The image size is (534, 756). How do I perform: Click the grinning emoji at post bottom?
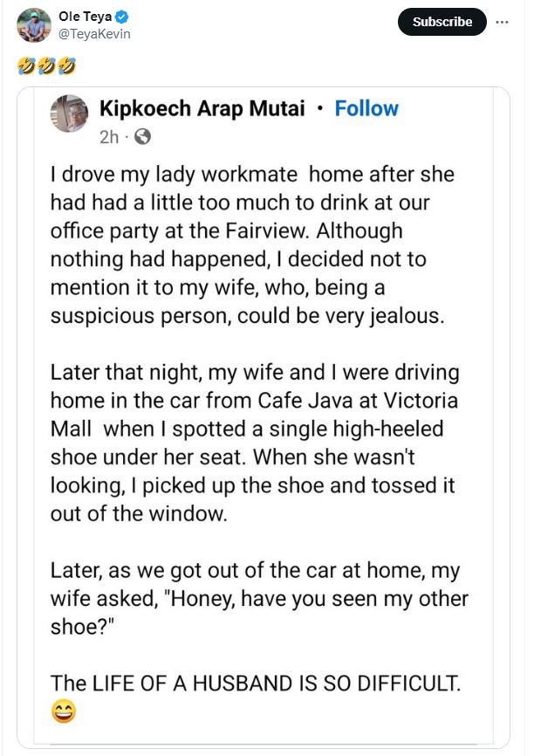[x=64, y=712]
